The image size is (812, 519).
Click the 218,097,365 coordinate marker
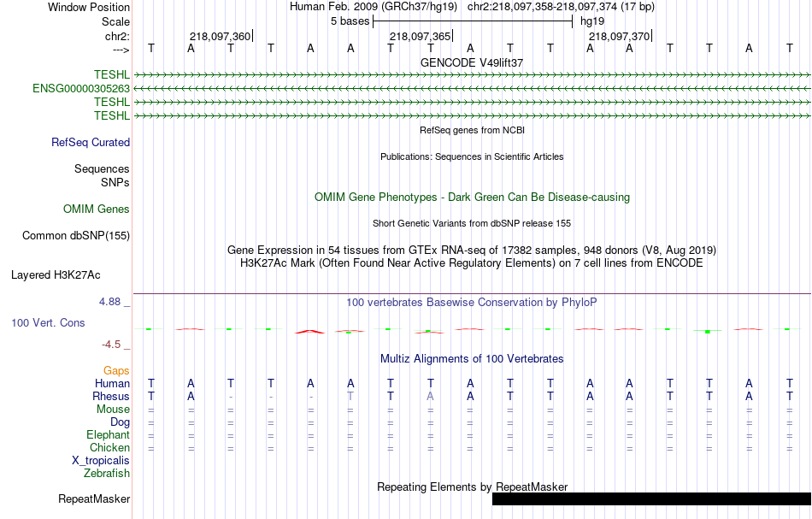point(421,36)
